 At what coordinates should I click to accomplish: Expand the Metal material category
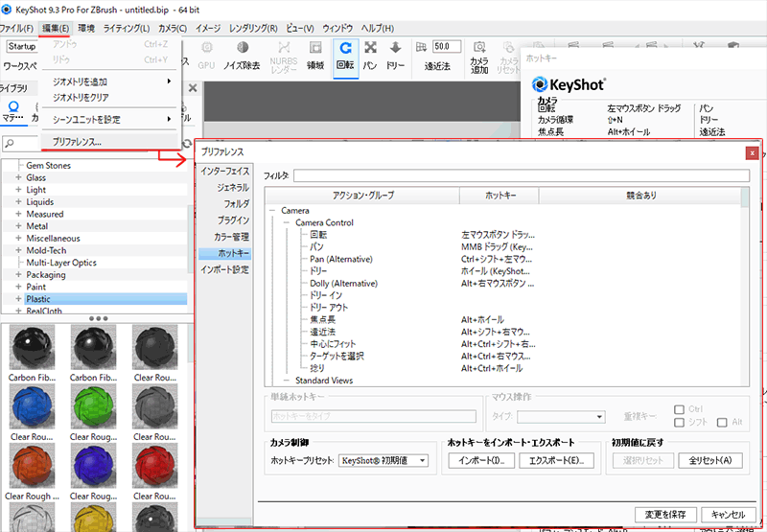[x=17, y=226]
